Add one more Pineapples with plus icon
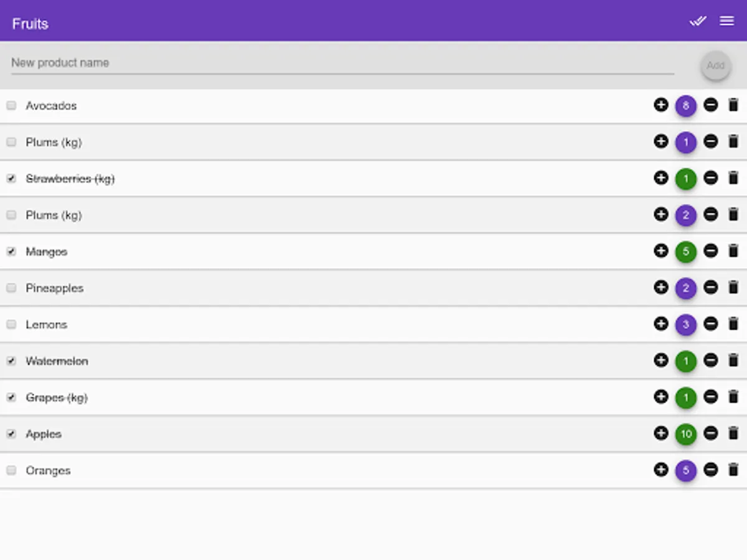 (x=660, y=287)
